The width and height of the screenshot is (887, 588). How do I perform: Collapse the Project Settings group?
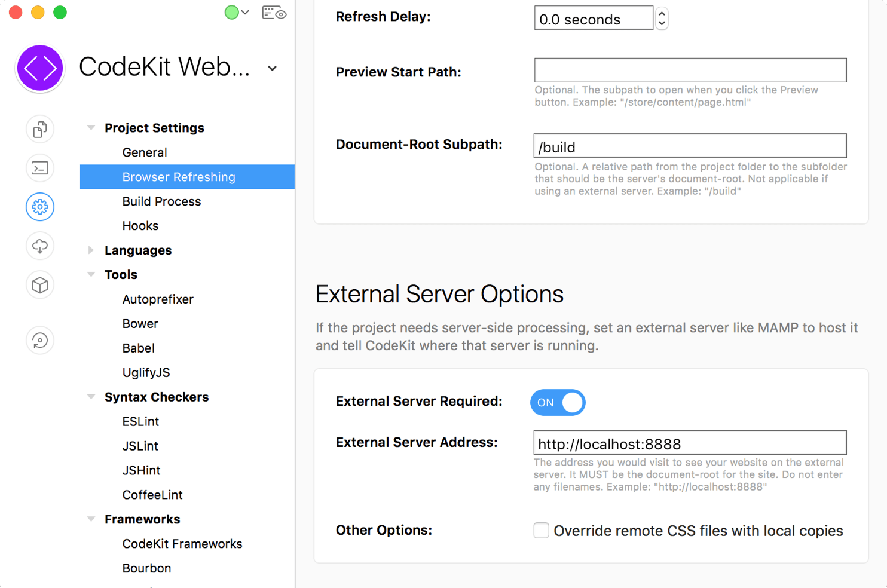(91, 127)
